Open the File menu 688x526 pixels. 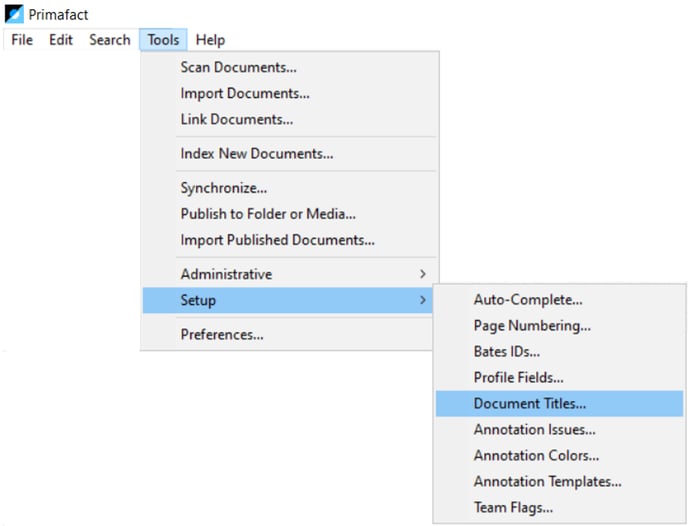(22, 40)
